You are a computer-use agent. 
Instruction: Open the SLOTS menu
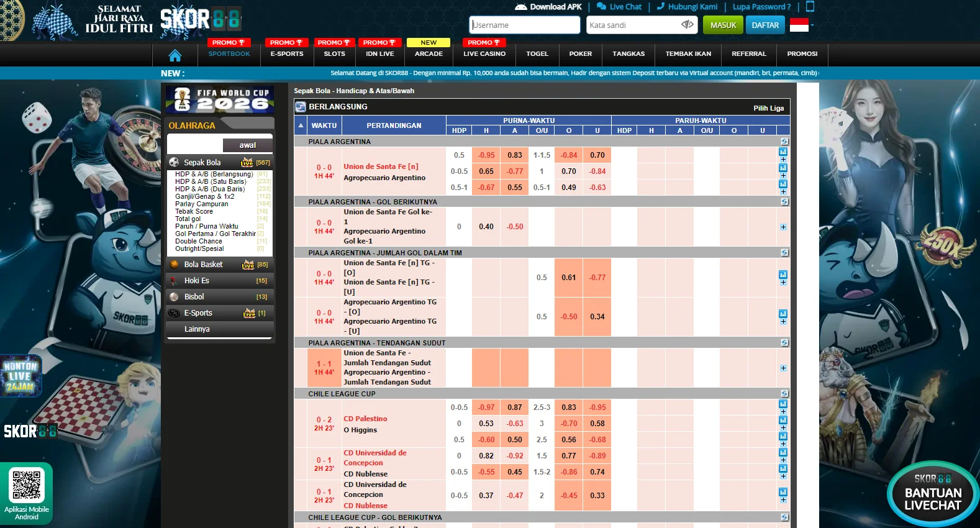coord(334,54)
